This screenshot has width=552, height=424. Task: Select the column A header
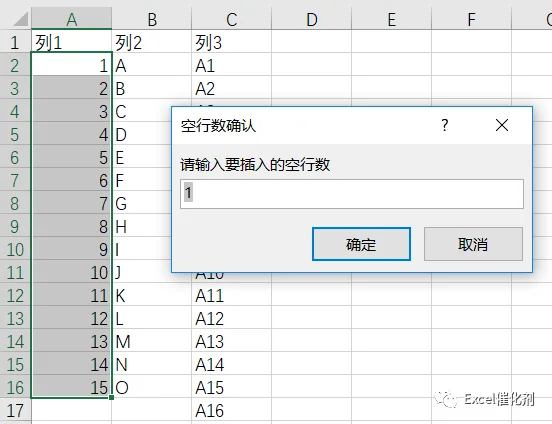pyautogui.click(x=71, y=19)
